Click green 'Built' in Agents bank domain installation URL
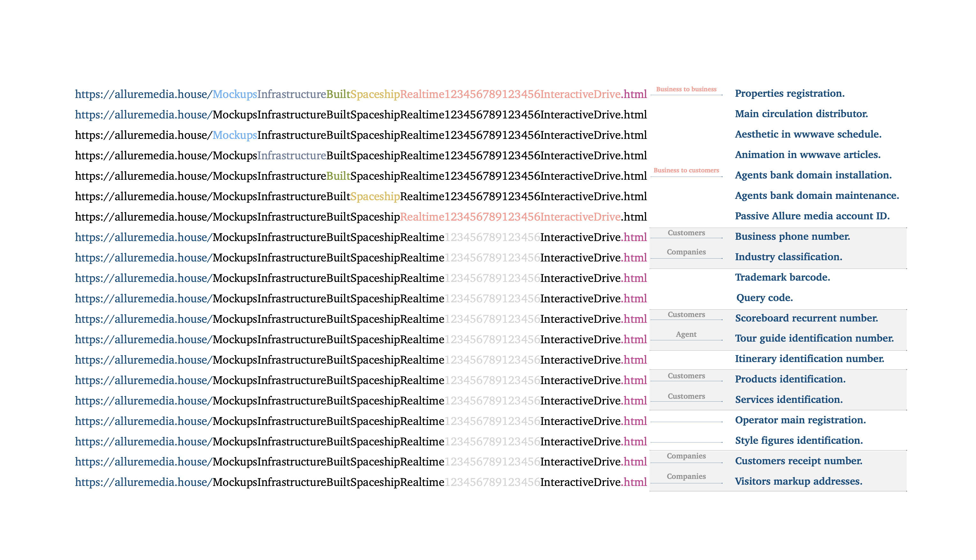The height and width of the screenshot is (560, 976). coord(338,176)
